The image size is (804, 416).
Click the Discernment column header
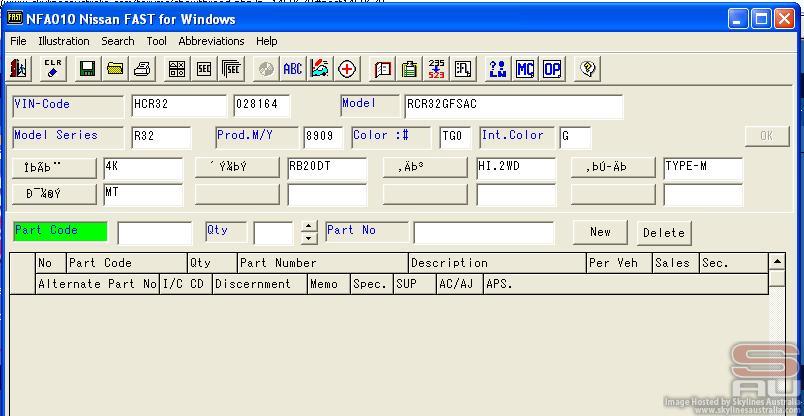coord(259,284)
